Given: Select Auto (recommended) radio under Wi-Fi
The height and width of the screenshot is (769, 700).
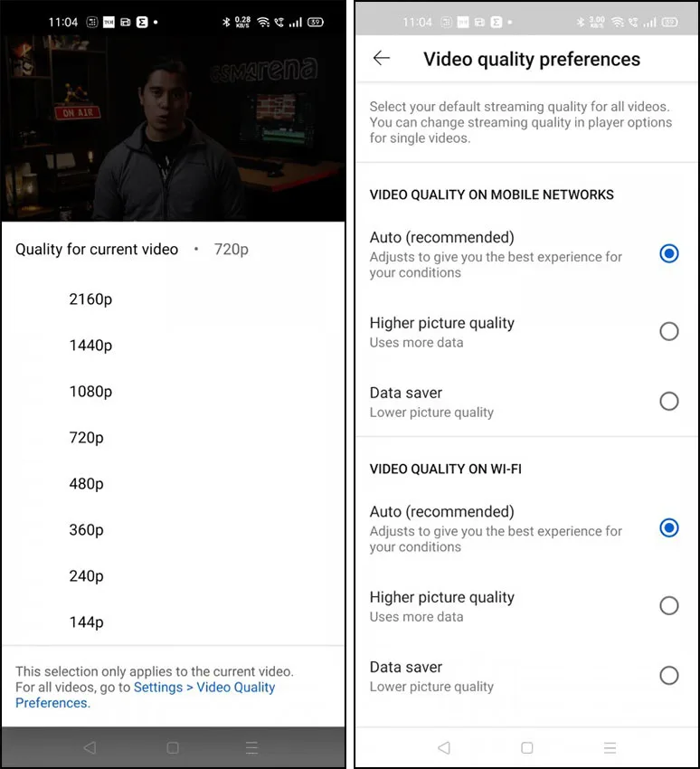Looking at the screenshot, I should 668,527.
